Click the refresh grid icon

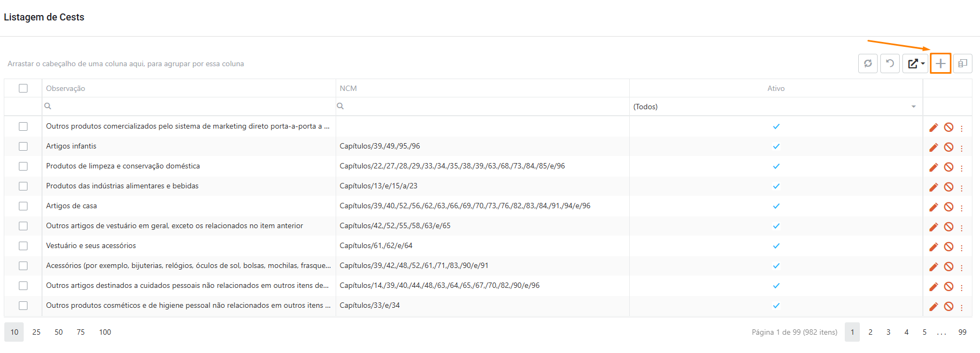pos(867,63)
